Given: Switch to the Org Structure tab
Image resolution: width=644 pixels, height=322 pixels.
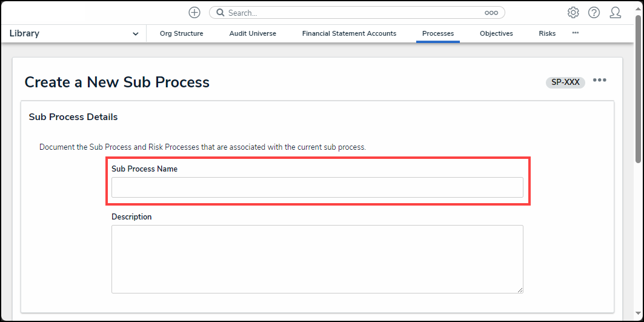Looking at the screenshot, I should (x=181, y=34).
